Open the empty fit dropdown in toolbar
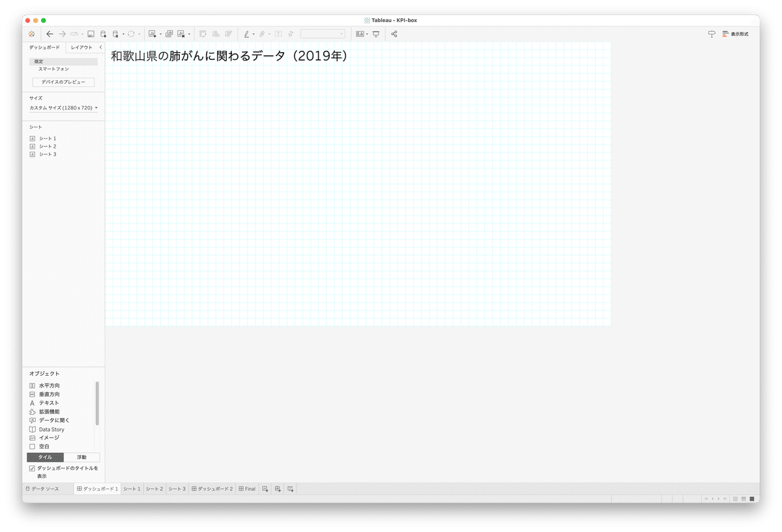This screenshot has width=782, height=532. click(323, 34)
